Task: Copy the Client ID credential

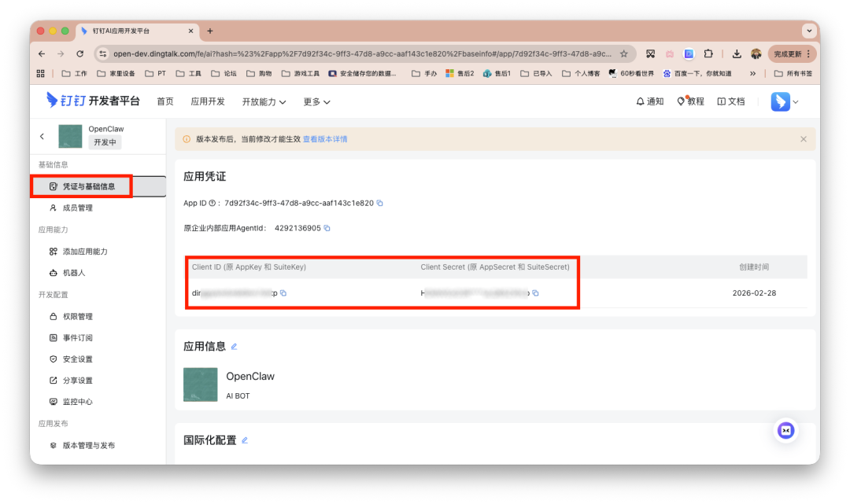Action: [x=283, y=292]
